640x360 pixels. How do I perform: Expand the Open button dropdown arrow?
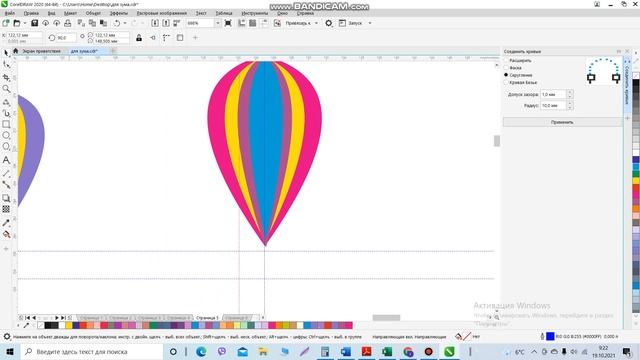(24, 23)
